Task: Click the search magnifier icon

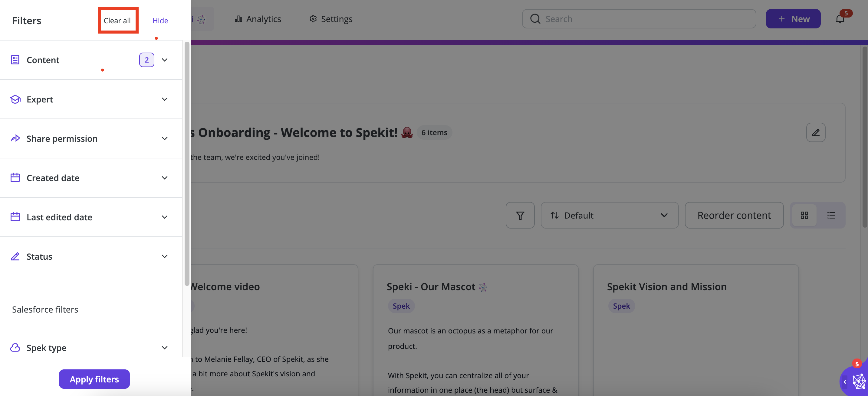Action: [535, 19]
